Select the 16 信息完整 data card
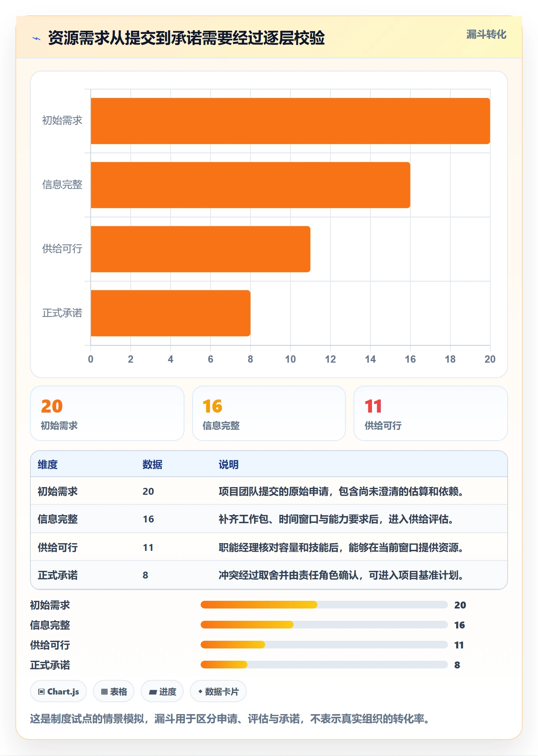 tap(269, 413)
